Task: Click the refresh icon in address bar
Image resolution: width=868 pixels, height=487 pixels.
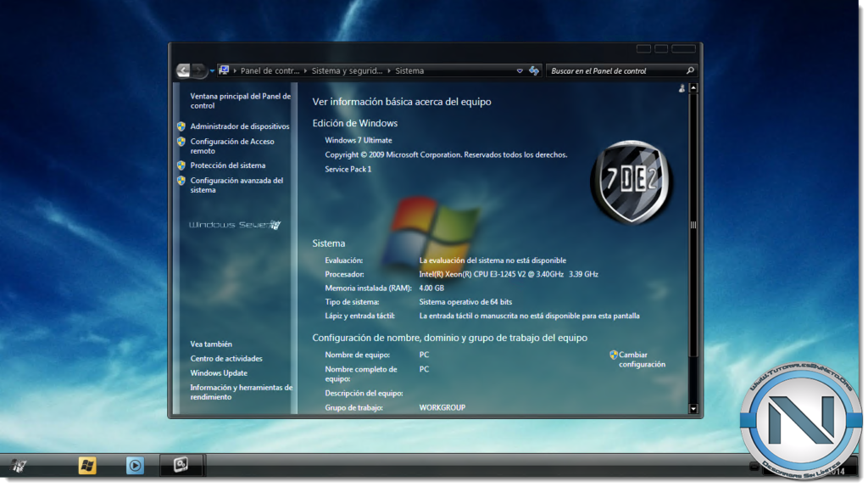Action: (x=534, y=71)
